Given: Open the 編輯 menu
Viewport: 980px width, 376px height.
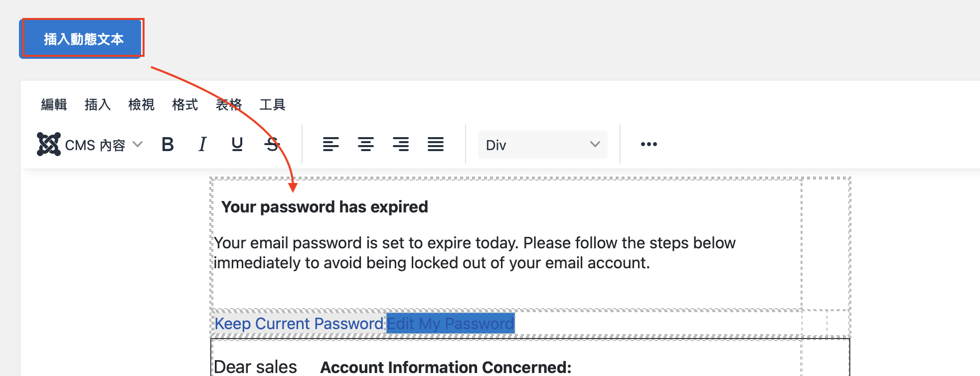Looking at the screenshot, I should point(54,105).
